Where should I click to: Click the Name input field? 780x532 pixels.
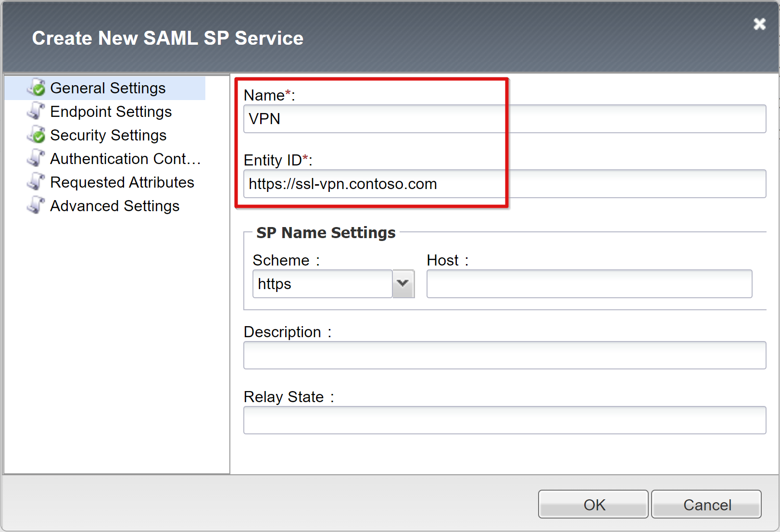[x=504, y=119]
